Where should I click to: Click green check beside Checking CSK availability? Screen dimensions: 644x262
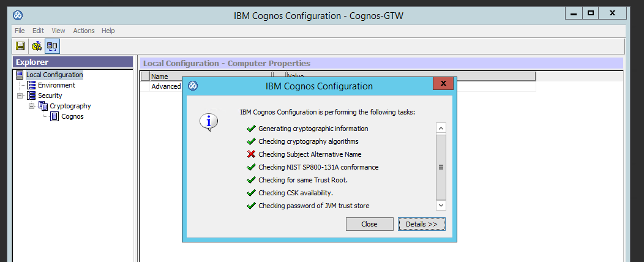point(252,193)
